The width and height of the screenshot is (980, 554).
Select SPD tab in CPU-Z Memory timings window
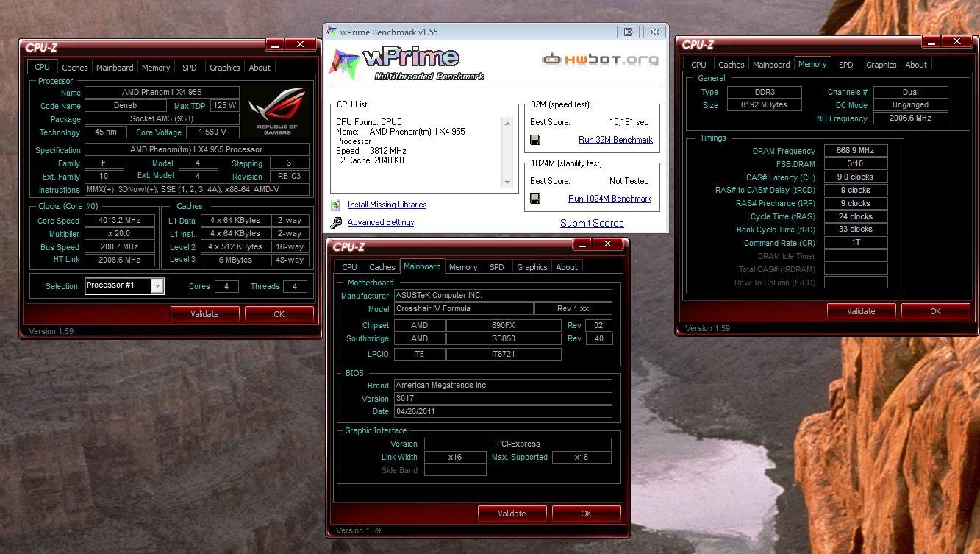tap(846, 65)
